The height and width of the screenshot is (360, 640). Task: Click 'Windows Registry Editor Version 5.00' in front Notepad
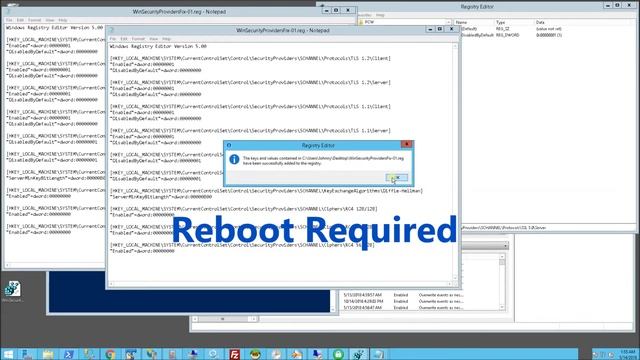158,47
